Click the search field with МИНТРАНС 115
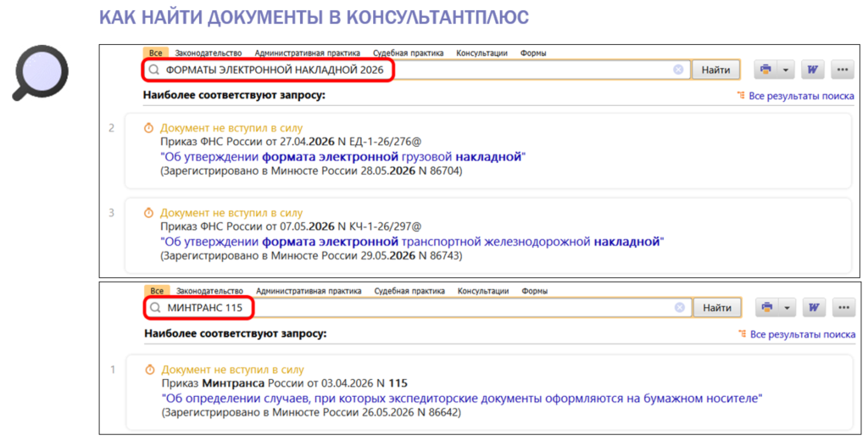 pyautogui.click(x=418, y=308)
